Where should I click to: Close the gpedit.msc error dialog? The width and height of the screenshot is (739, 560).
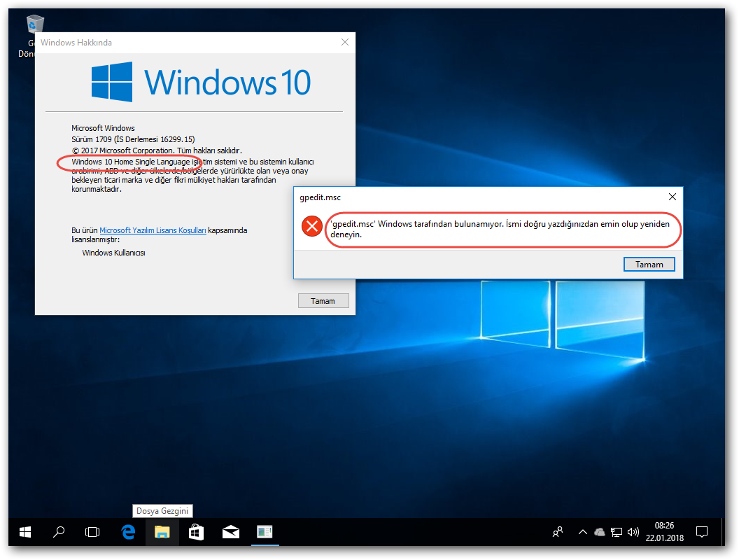[673, 197]
